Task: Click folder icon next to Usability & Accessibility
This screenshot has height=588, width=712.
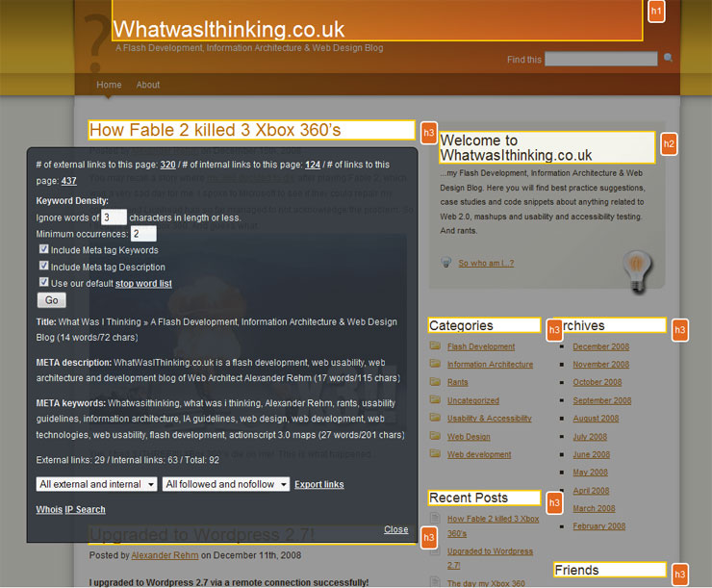Action: (x=435, y=418)
